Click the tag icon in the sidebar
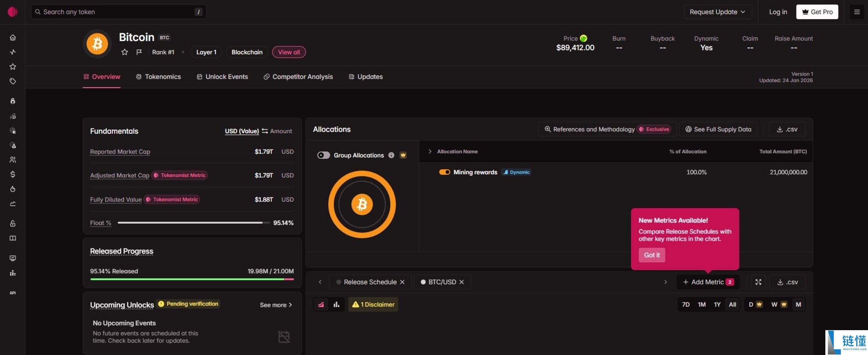Screen dimensions: 868x355 (x=13, y=81)
